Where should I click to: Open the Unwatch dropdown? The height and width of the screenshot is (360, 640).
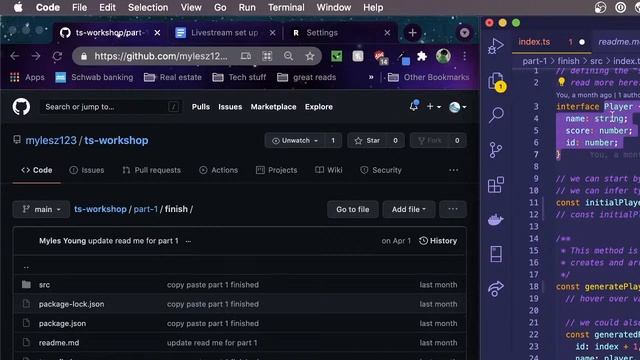294,140
